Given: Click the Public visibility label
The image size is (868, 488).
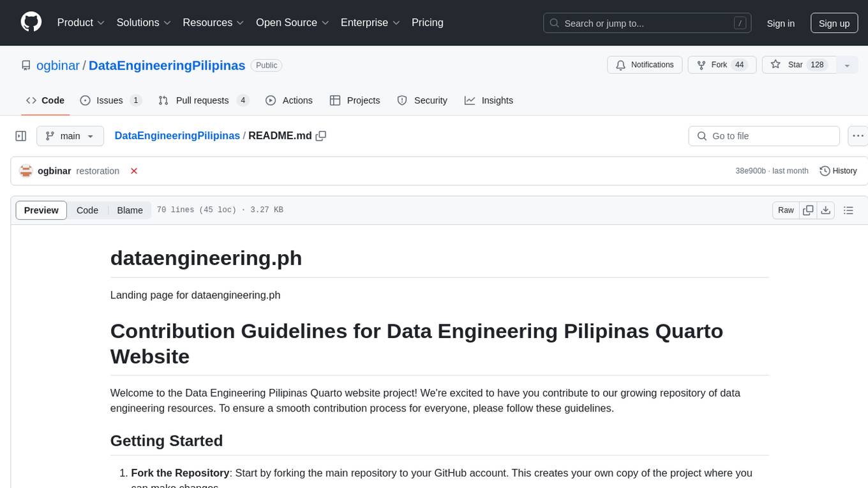Looking at the screenshot, I should click(266, 65).
